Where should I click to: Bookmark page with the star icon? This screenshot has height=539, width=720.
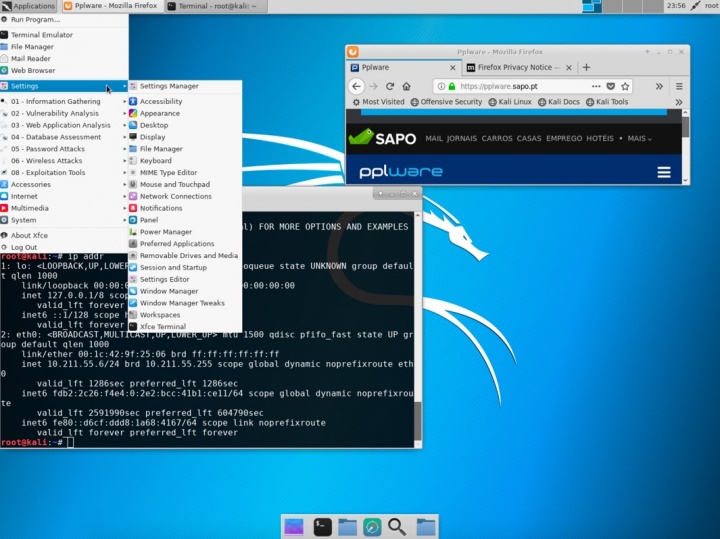627,86
